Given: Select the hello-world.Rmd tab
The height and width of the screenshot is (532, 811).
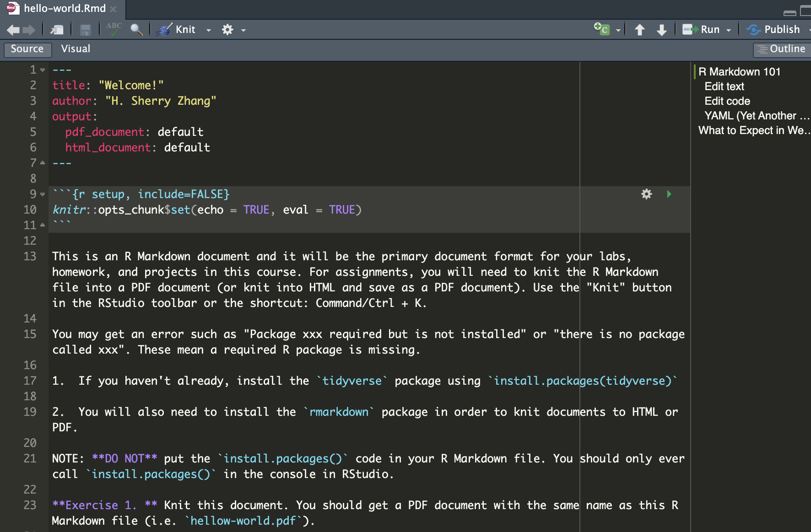Looking at the screenshot, I should (64, 8).
